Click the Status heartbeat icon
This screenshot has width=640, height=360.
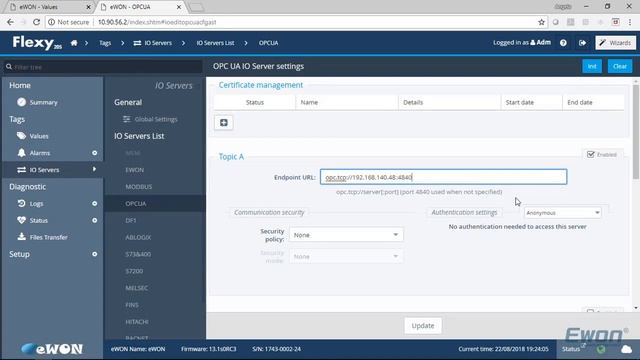coord(22,220)
